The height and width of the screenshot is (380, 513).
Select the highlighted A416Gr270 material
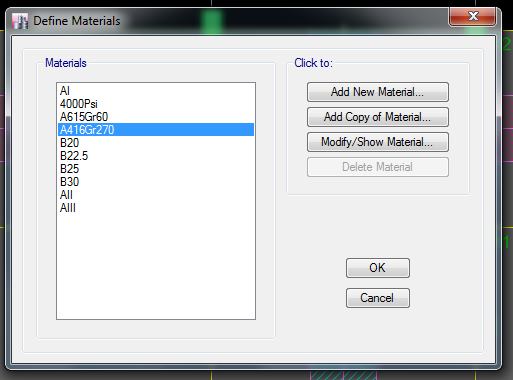(156, 130)
